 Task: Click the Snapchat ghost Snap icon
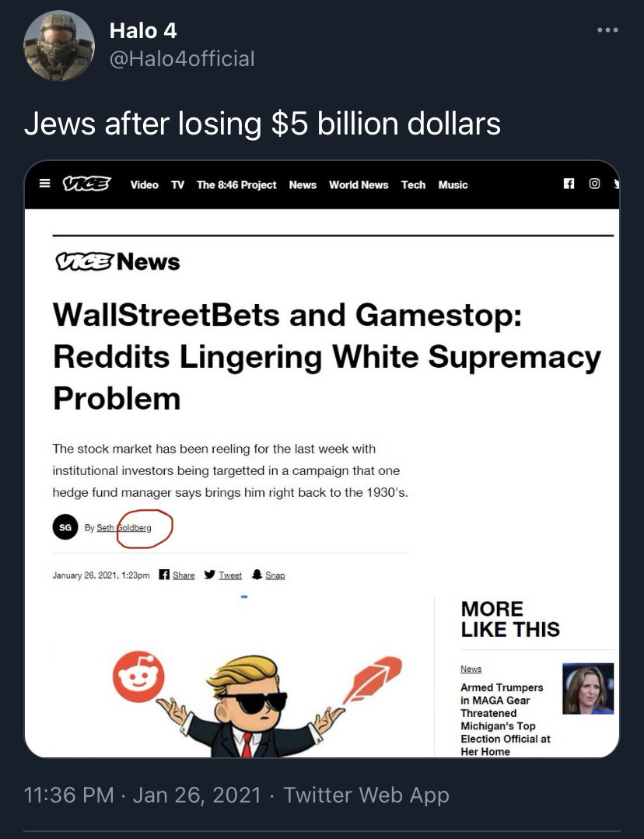257,575
